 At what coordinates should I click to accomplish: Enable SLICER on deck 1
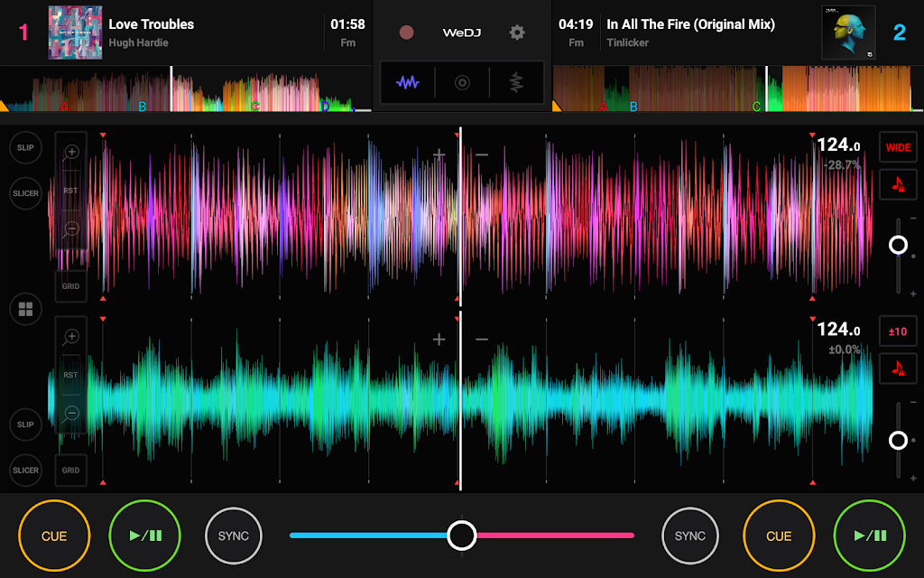[x=26, y=192]
